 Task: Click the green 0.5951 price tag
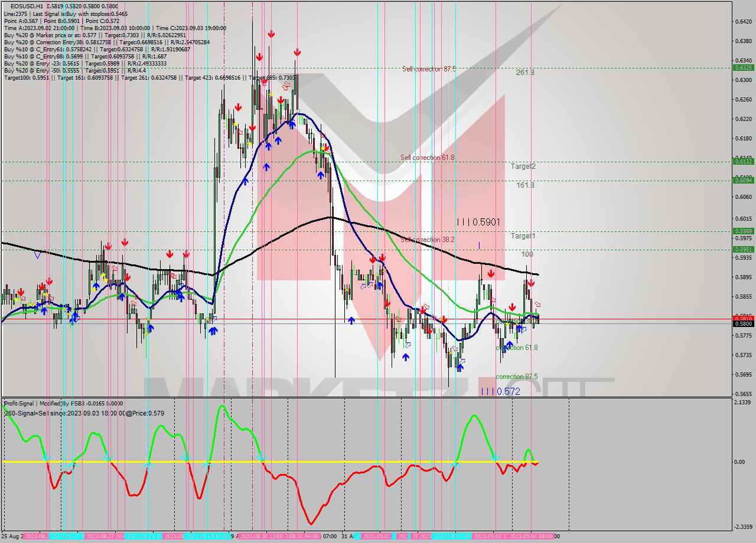(x=743, y=249)
